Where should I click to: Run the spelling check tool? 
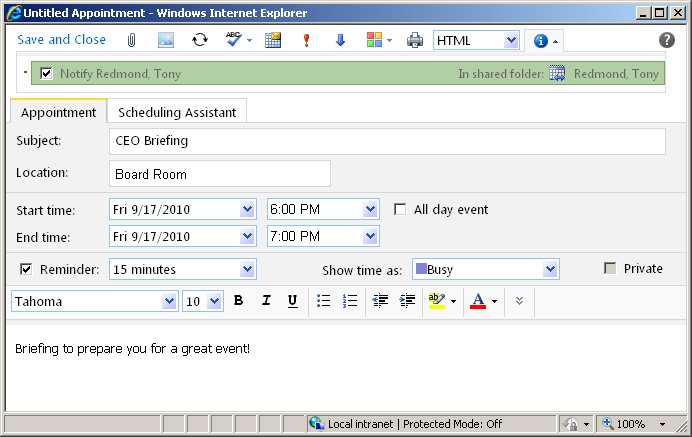[x=233, y=40]
